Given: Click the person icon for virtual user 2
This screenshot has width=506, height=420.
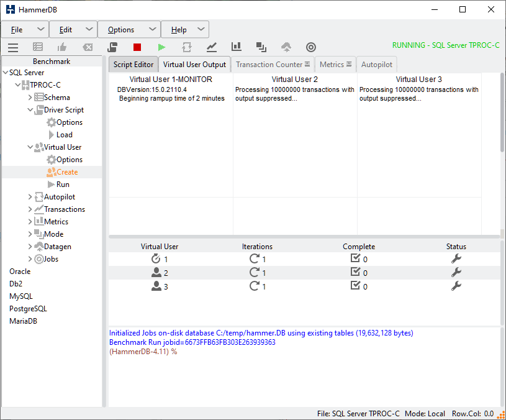Looking at the screenshot, I should pyautogui.click(x=156, y=272).
